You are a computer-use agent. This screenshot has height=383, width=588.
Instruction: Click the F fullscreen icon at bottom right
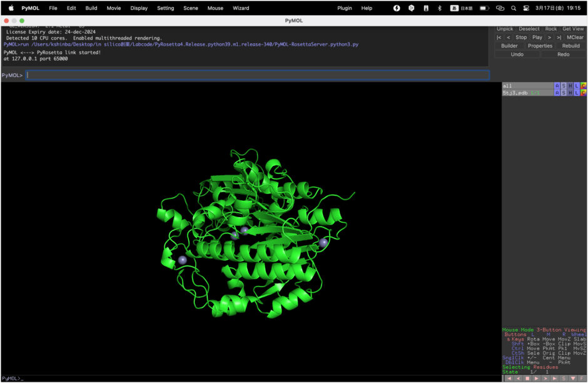582,379
